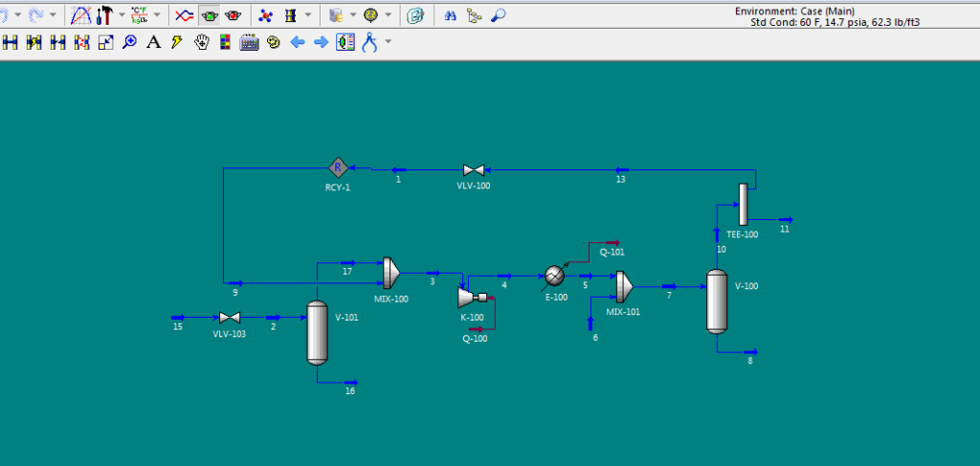
Task: Expand the databook icon dropdown arrow
Action: click(353, 14)
